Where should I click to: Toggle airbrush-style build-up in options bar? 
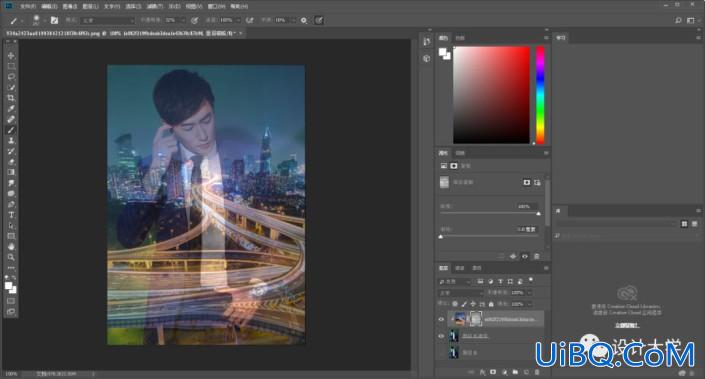[250, 20]
